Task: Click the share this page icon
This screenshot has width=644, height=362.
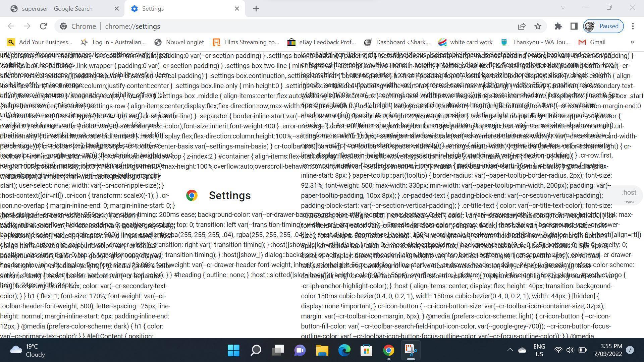Action: pyautogui.click(x=522, y=26)
